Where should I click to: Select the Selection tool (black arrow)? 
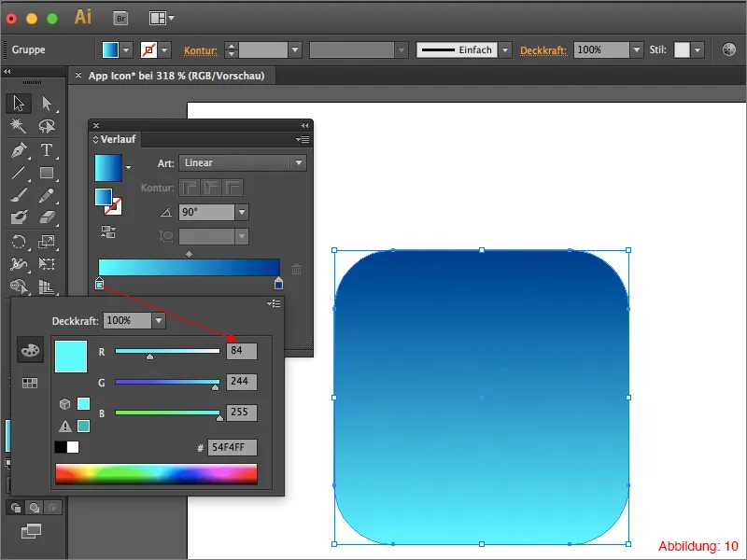(19, 103)
